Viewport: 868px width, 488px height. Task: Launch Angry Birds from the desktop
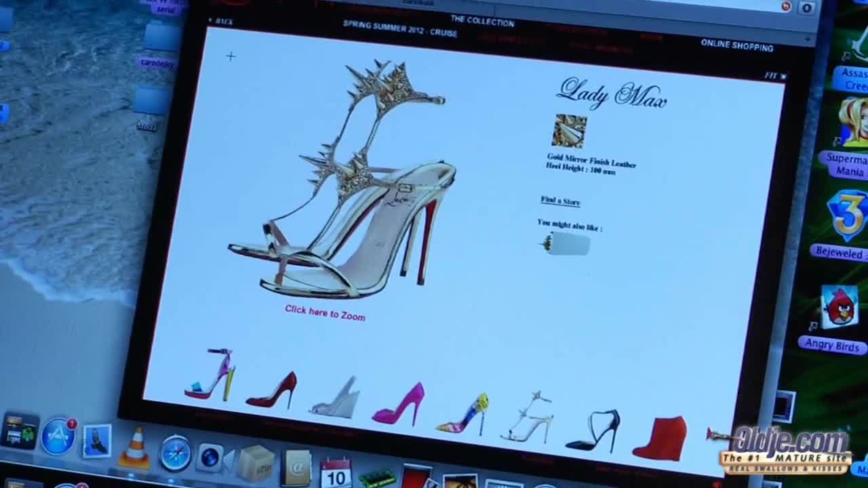click(840, 308)
